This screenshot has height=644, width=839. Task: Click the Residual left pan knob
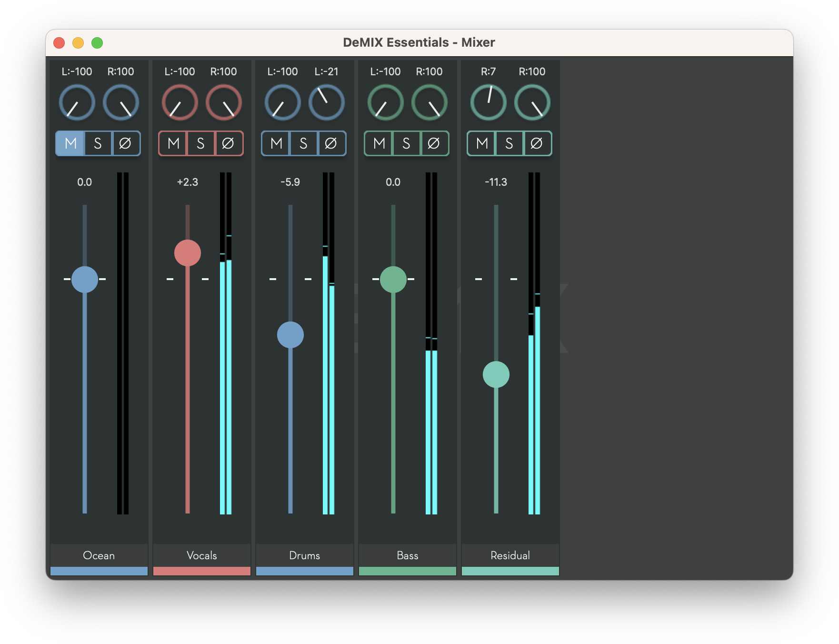pyautogui.click(x=489, y=102)
